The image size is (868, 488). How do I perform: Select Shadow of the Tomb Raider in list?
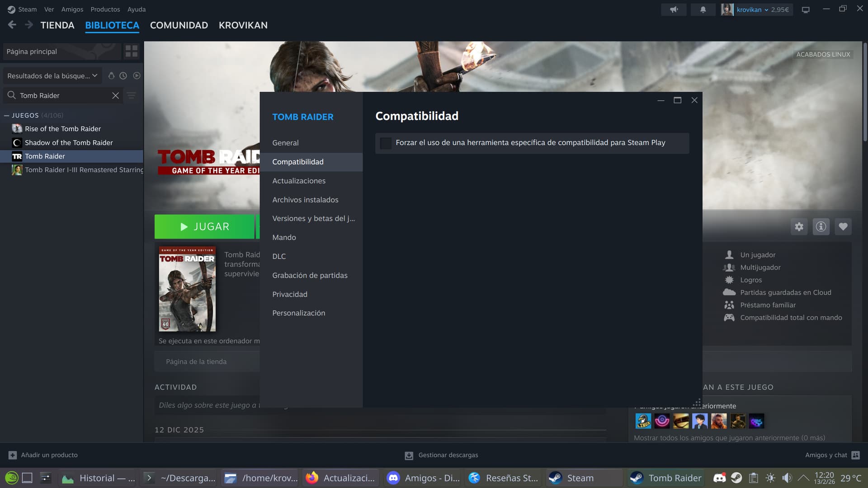tap(69, 143)
